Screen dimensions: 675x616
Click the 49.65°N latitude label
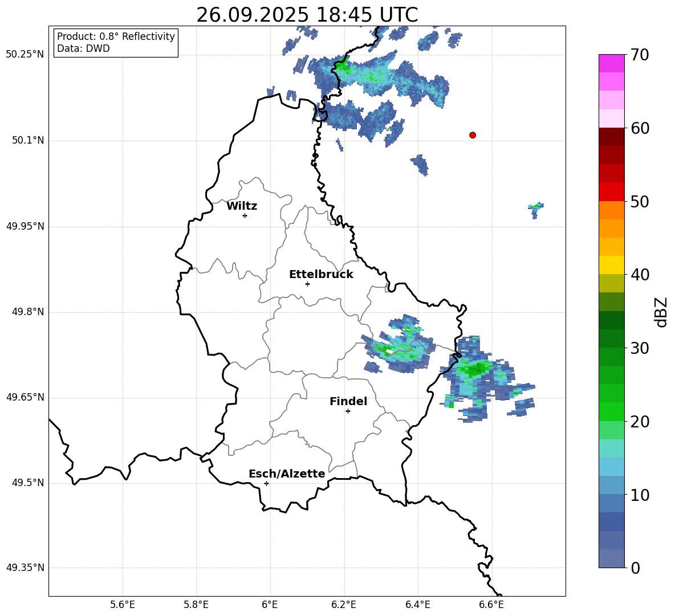pos(25,397)
